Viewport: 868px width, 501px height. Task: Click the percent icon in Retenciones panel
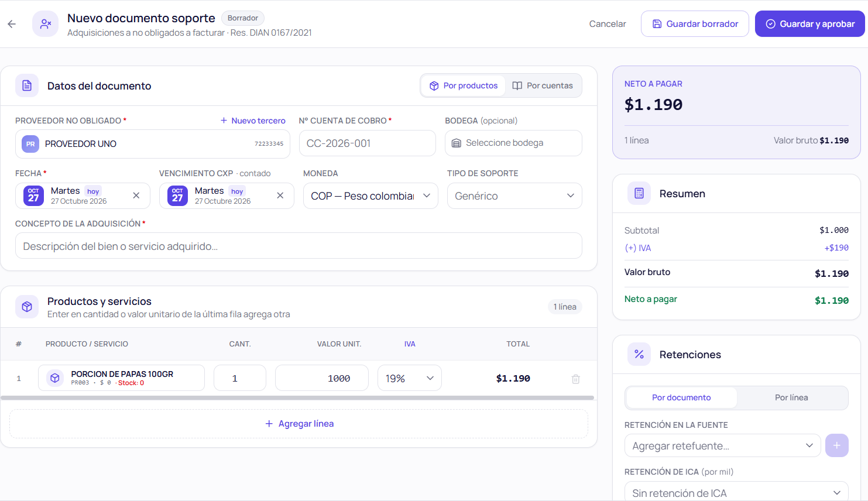coord(639,354)
